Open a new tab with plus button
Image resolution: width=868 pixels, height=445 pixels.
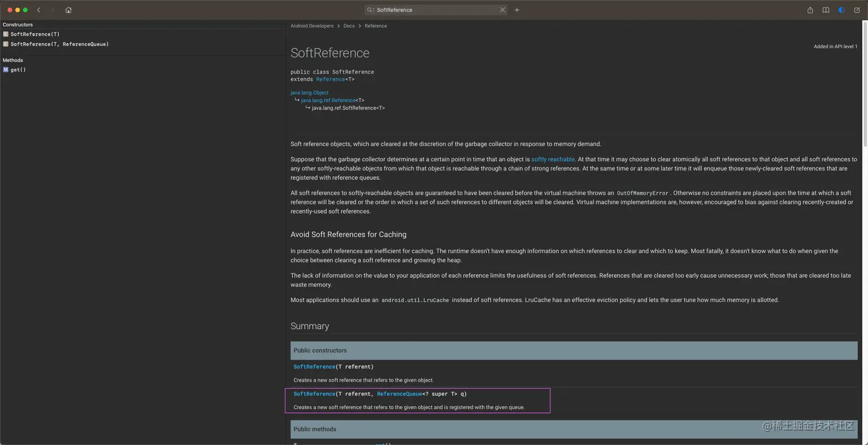pyautogui.click(x=517, y=10)
